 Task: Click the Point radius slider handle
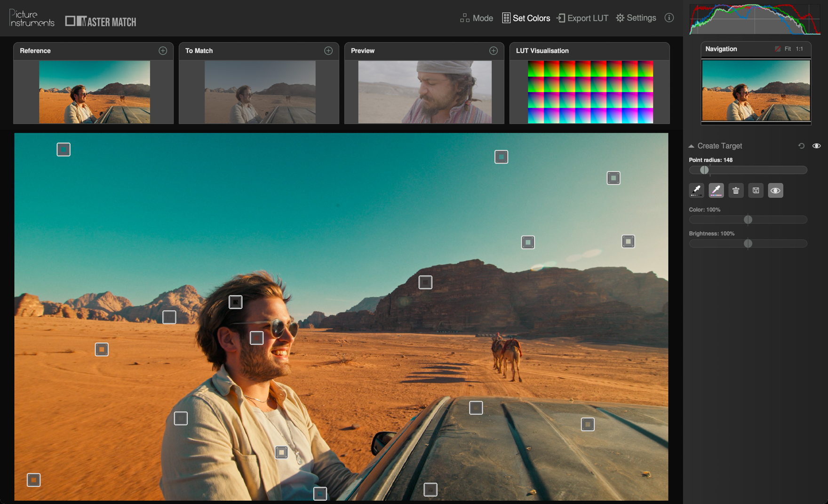tap(704, 170)
